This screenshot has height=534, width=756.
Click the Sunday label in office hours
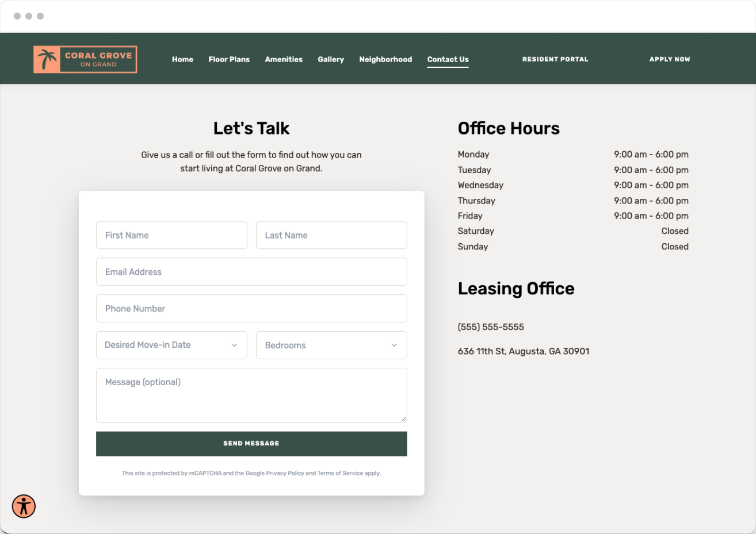tap(473, 247)
